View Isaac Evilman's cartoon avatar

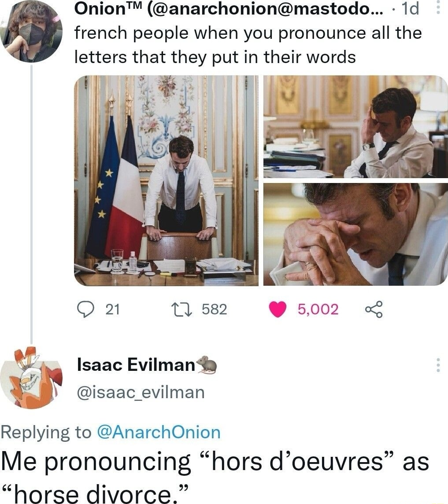coord(31,378)
